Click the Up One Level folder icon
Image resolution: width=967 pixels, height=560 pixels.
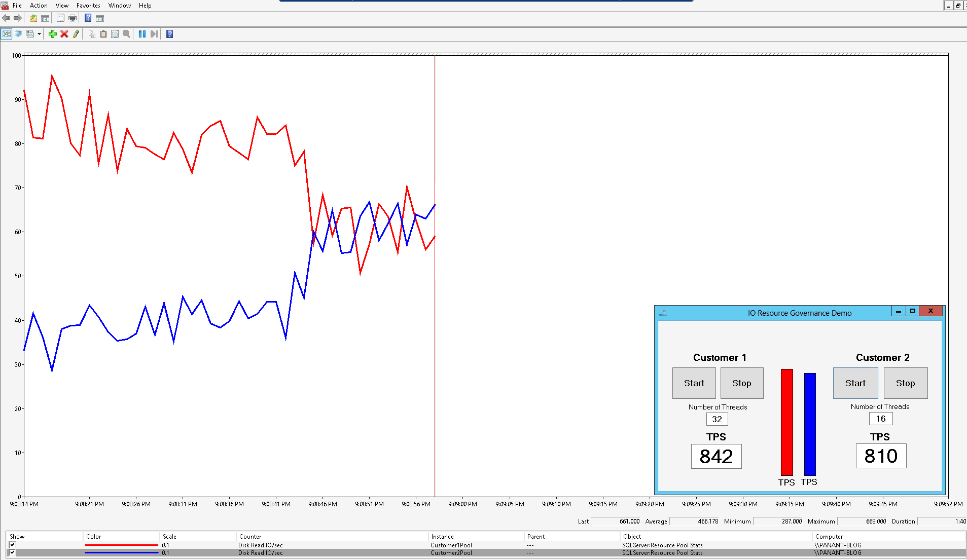point(33,18)
